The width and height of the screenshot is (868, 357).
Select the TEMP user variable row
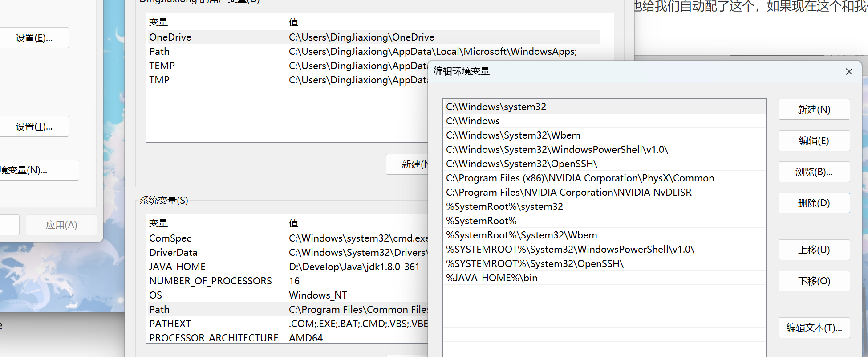[287, 66]
